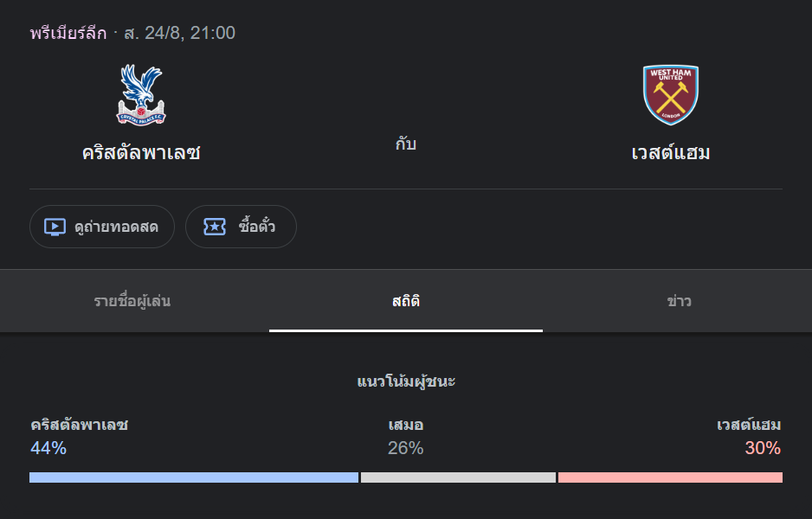Click the ticket star icon
Image resolution: width=812 pixels, height=519 pixels.
tap(215, 227)
